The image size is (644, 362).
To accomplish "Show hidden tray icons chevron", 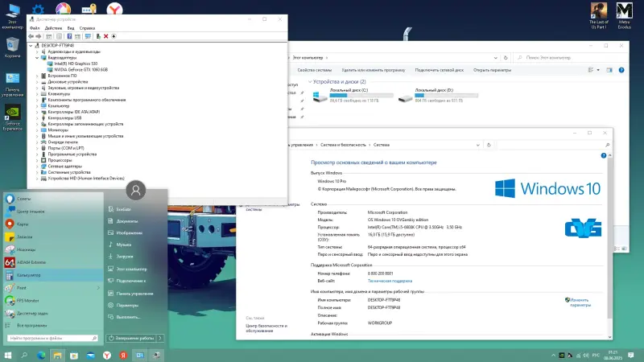I will 553,356.
